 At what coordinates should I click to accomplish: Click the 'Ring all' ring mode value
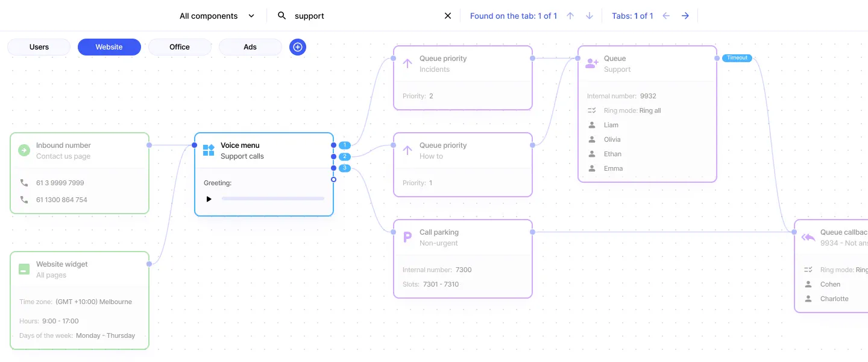pyautogui.click(x=650, y=110)
